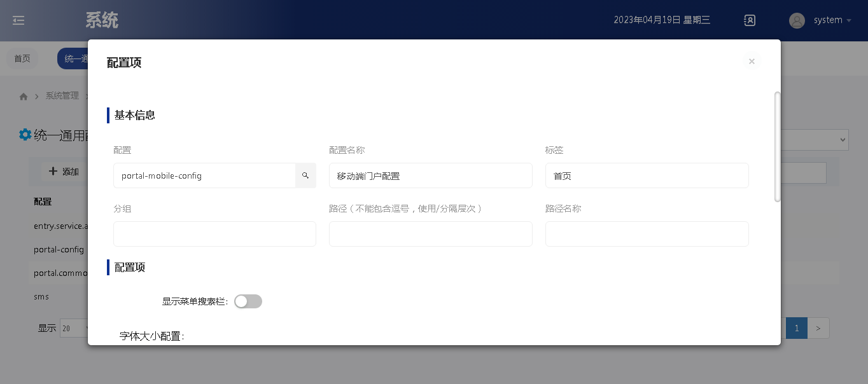Click the search icon in 配置 field
Image resolution: width=868 pixels, height=384 pixels.
click(305, 175)
